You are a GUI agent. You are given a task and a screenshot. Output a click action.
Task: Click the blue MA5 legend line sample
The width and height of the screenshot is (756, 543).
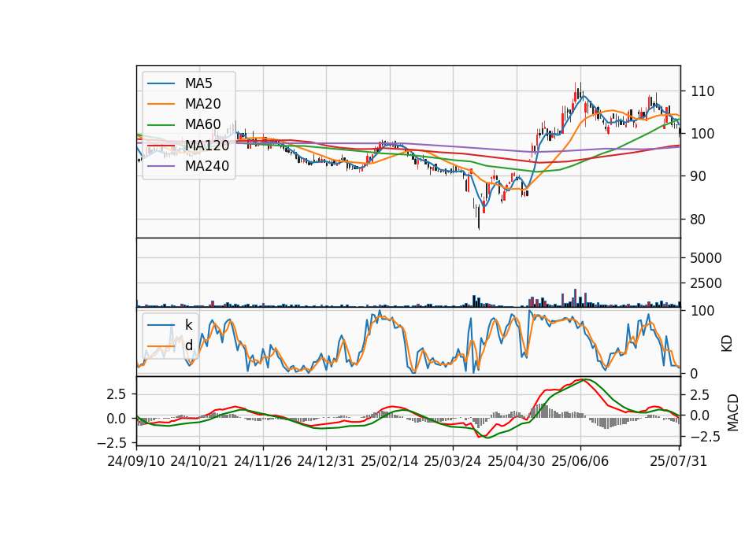tap(161, 84)
